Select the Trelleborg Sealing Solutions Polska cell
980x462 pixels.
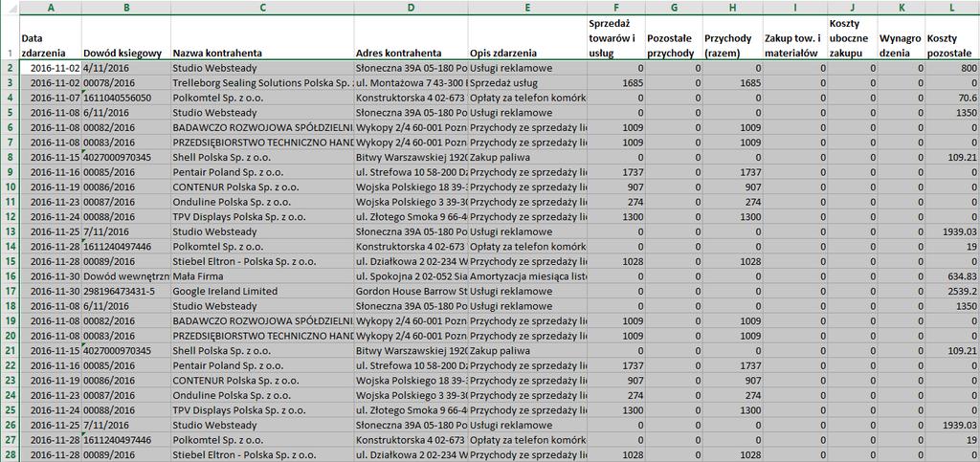click(262, 82)
